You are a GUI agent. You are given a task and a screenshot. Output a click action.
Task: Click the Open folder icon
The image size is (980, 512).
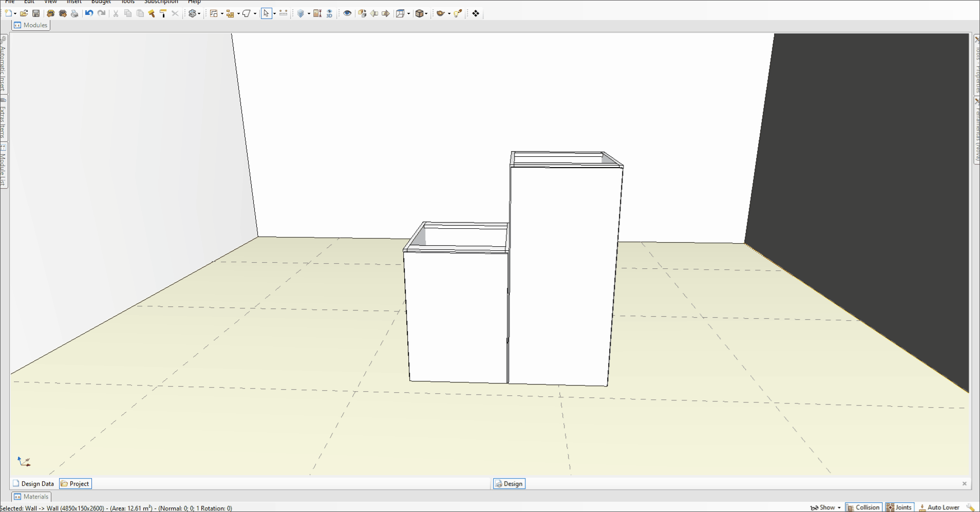tap(24, 13)
